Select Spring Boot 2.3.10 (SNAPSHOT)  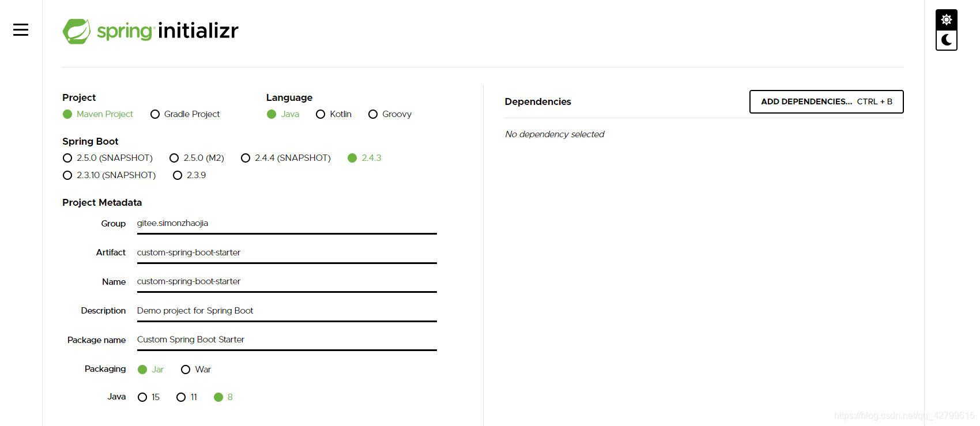pyautogui.click(x=110, y=175)
